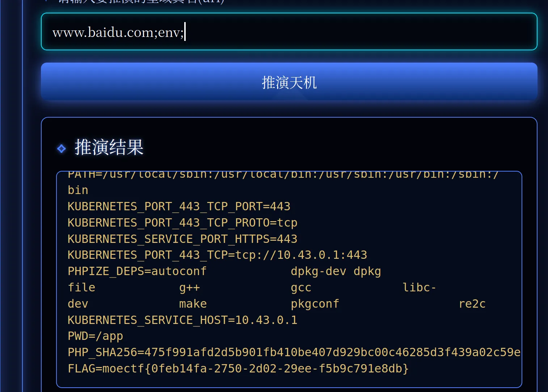Click the PHPIZE_DEPS=autoconf text
Image resolution: width=548 pixels, height=392 pixels.
(x=137, y=271)
